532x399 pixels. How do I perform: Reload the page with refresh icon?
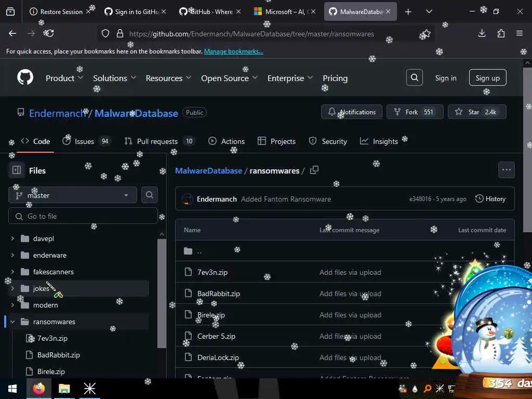click(49, 33)
